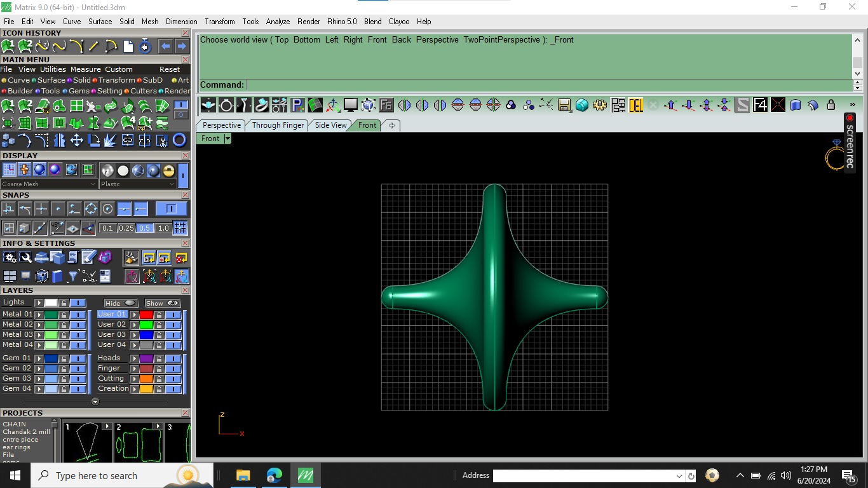The width and height of the screenshot is (868, 488).
Task: Click the Hide layers button
Action: coord(121,303)
